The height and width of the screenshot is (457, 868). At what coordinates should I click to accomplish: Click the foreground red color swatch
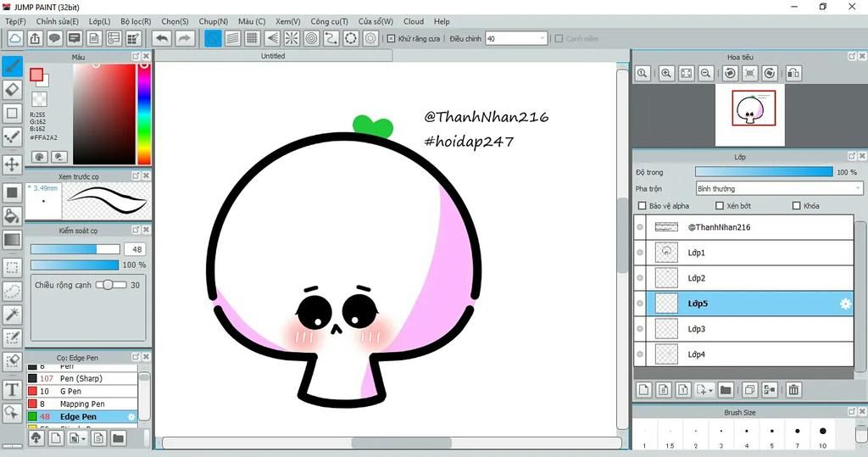[36, 75]
